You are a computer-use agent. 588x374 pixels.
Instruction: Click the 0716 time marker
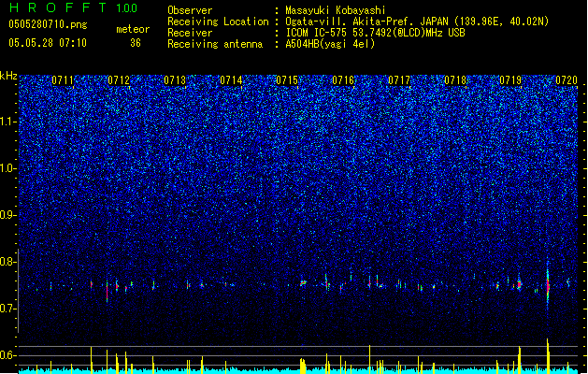click(x=343, y=80)
